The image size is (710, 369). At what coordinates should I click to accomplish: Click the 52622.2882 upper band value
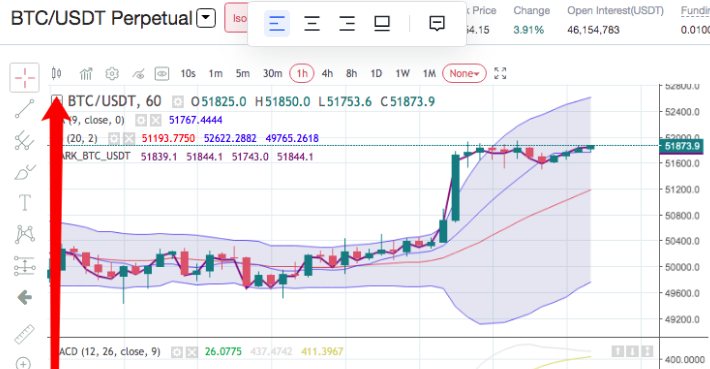[230, 139]
